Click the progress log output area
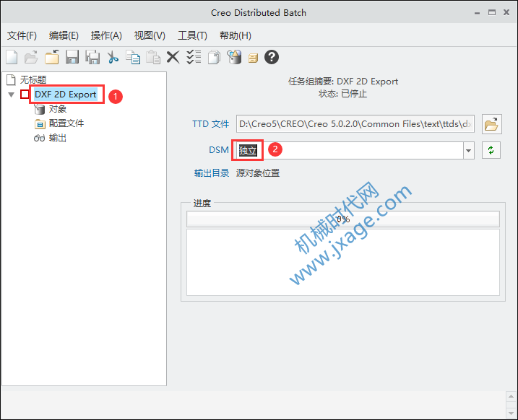518x420 pixels. point(343,263)
